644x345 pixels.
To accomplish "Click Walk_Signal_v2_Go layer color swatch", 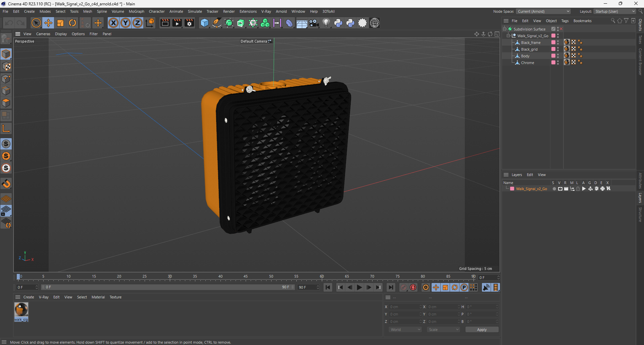I will coord(512,189).
